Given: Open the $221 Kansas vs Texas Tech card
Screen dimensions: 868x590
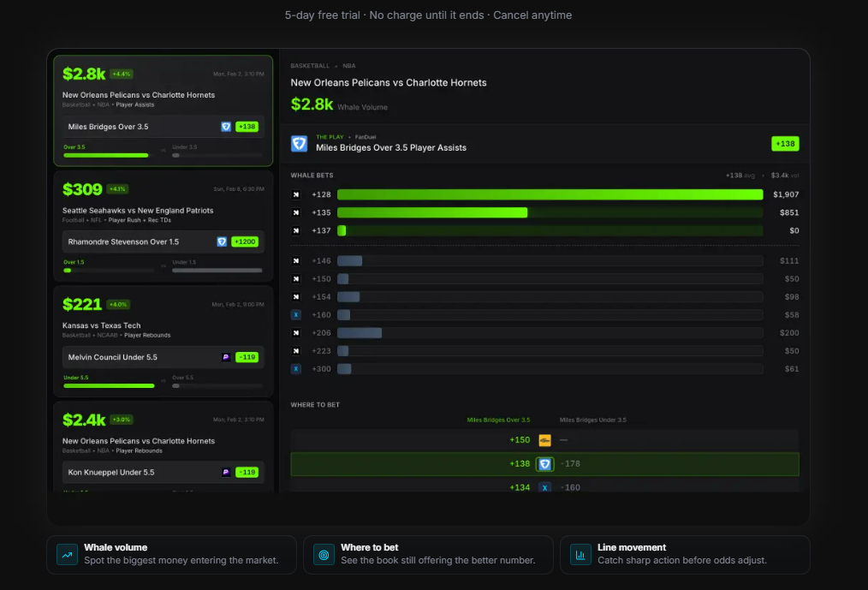Looking at the screenshot, I should 163,342.
